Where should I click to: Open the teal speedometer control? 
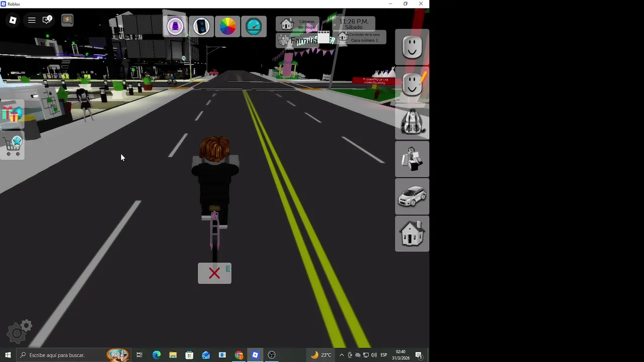click(254, 26)
